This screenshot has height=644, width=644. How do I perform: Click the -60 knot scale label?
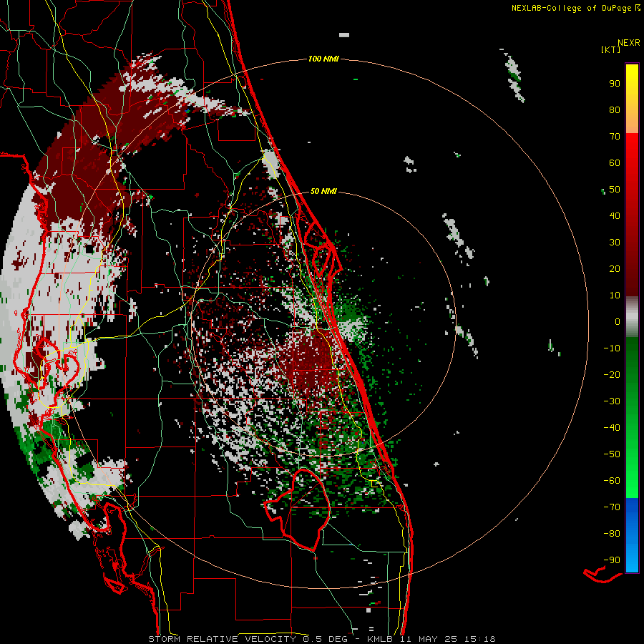click(x=612, y=481)
